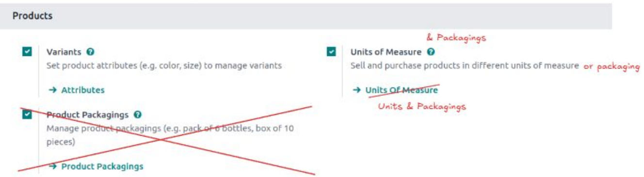Image resolution: width=644 pixels, height=177 pixels.
Task: Follow the Product Packagings link
Action: tap(102, 166)
